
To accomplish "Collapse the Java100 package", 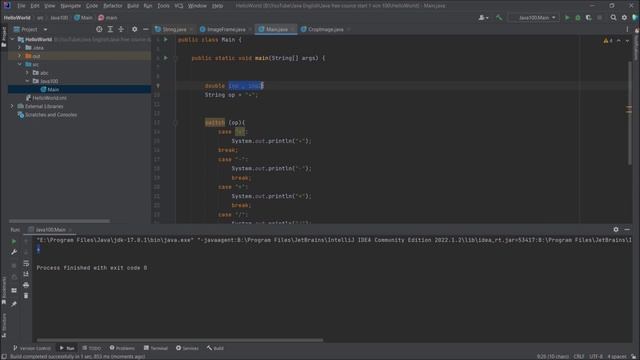I will pyautogui.click(x=27, y=81).
